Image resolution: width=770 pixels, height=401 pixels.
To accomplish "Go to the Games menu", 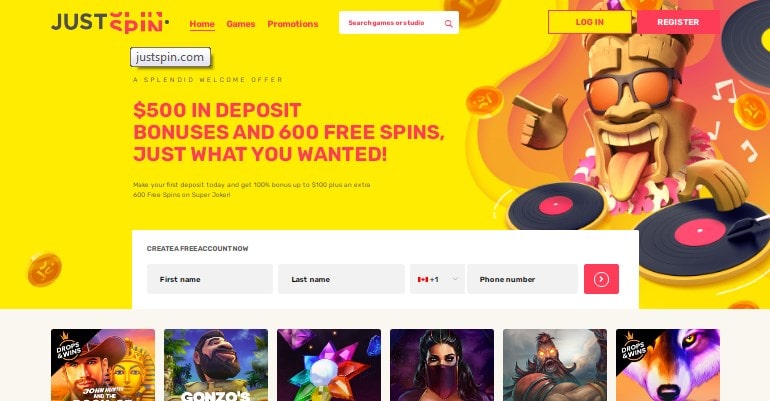I will point(241,24).
